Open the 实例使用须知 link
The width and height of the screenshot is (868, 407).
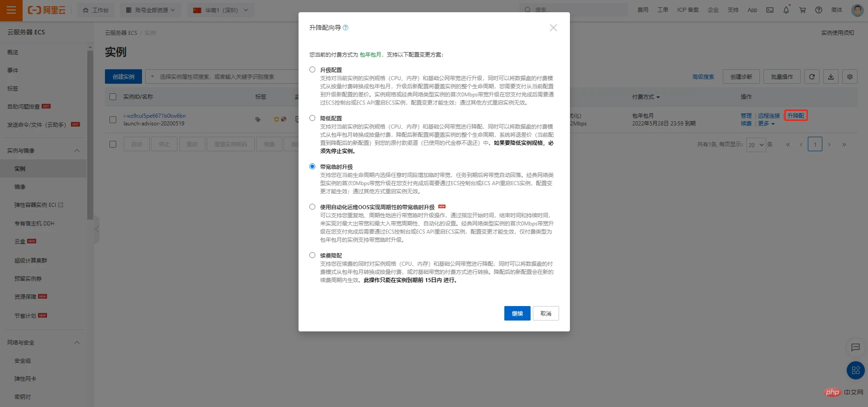(x=838, y=33)
